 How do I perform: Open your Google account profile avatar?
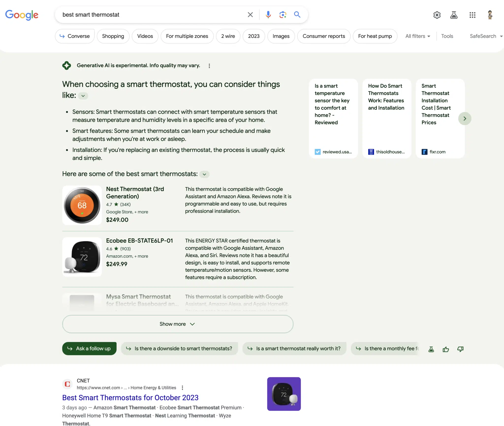point(490,15)
